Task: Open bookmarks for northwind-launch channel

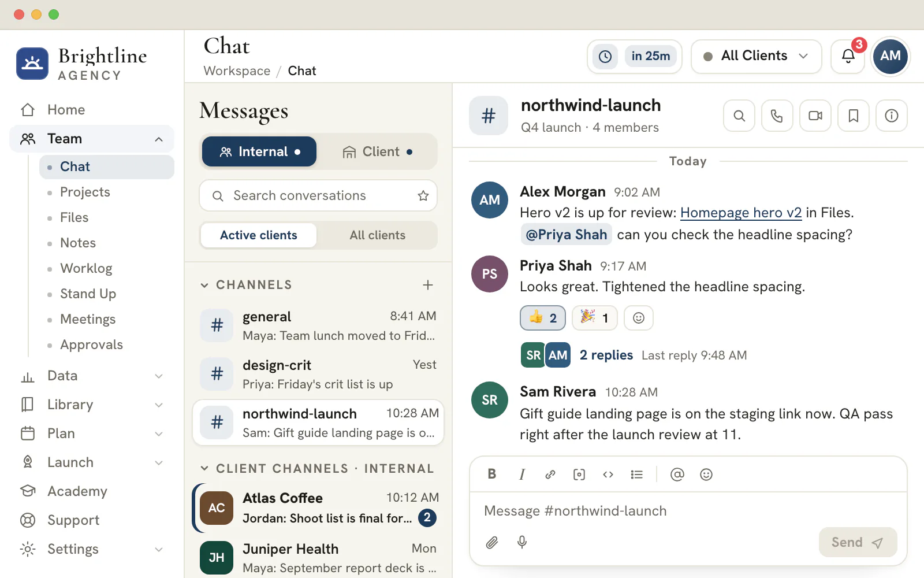Action: 854,116
